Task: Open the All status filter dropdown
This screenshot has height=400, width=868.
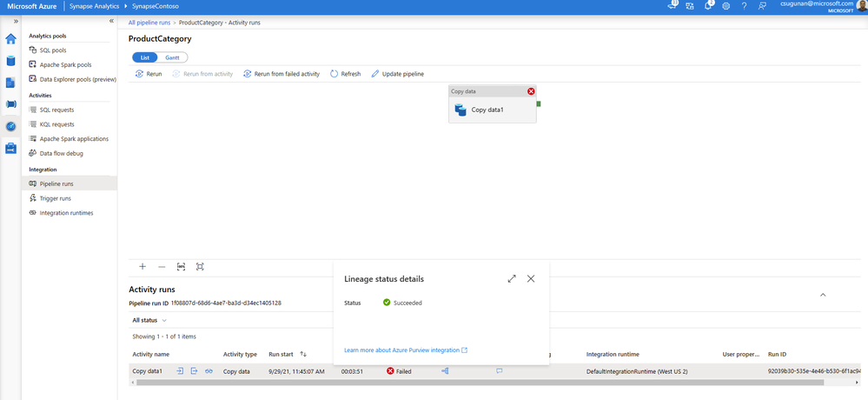Action: click(x=149, y=320)
